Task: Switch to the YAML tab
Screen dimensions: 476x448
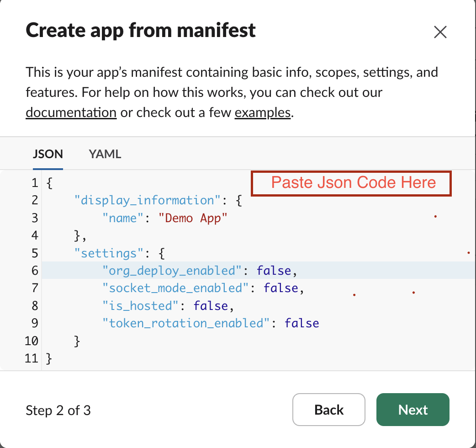Action: coord(105,154)
